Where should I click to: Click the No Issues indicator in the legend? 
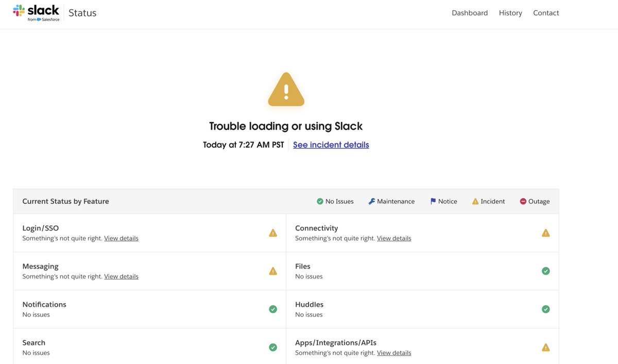319,201
